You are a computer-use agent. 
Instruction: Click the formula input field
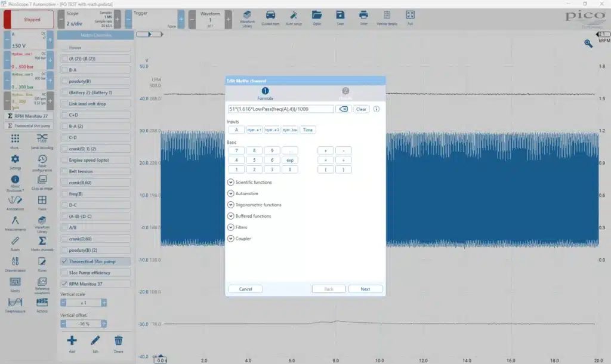click(x=280, y=109)
